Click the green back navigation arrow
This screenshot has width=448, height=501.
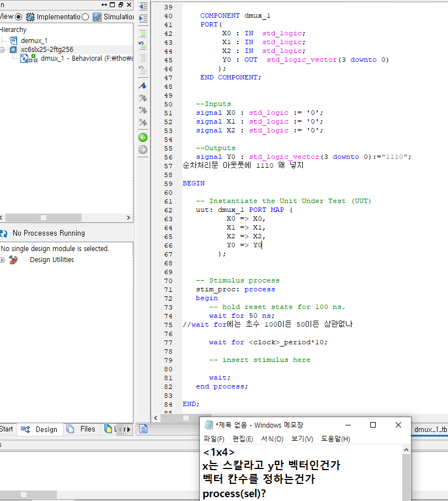click(143, 137)
